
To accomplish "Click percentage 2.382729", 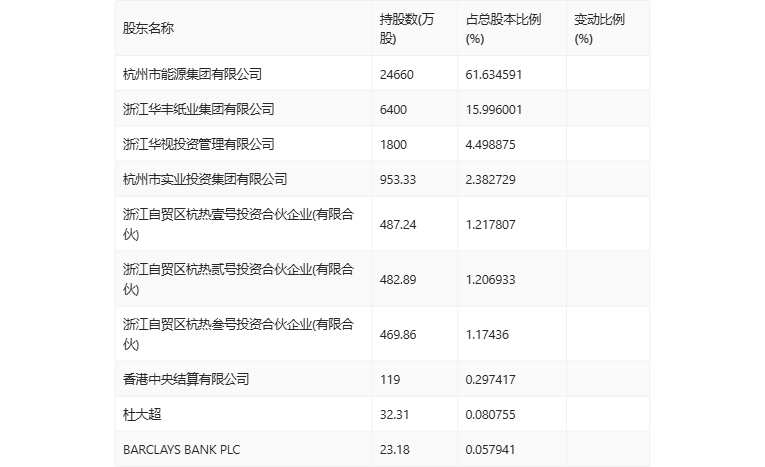I will (x=490, y=180).
